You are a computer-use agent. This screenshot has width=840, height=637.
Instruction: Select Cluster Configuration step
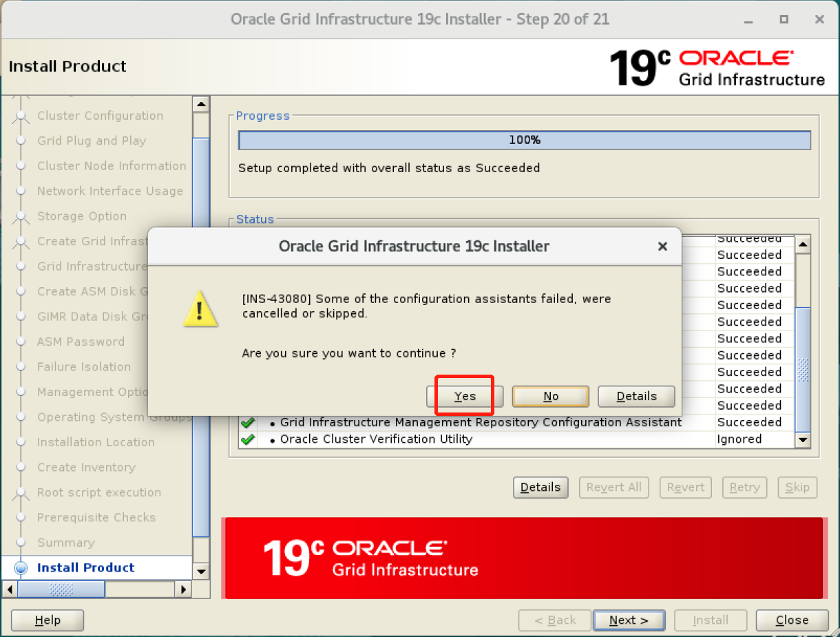(101, 116)
